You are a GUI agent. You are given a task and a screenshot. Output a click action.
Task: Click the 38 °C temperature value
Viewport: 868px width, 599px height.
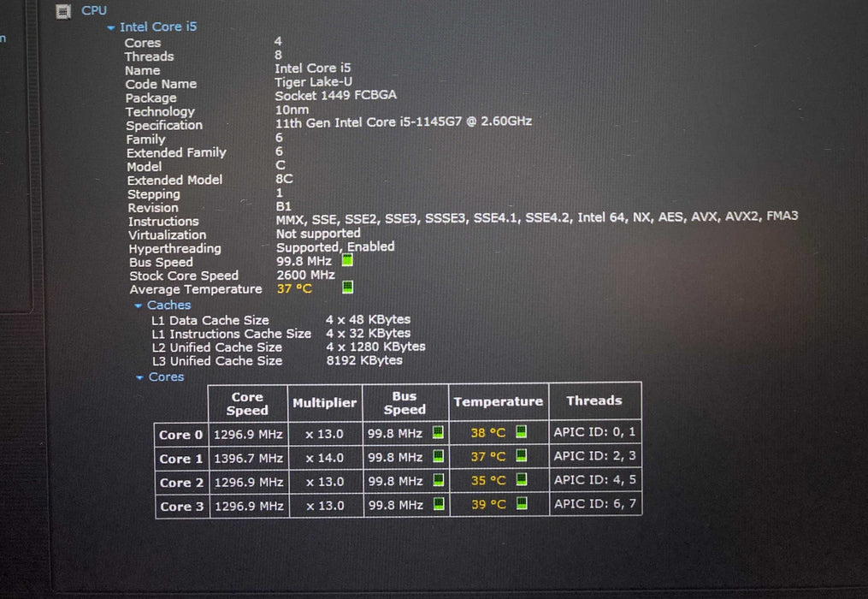click(x=488, y=432)
